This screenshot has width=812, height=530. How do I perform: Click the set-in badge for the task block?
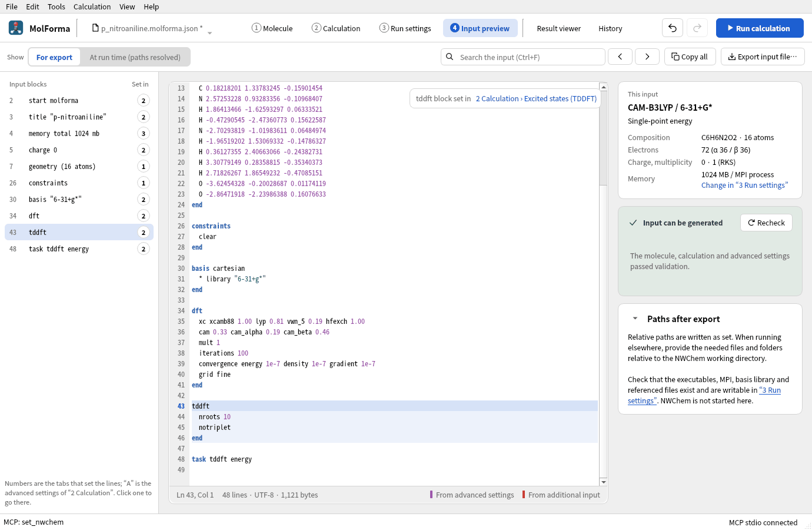pyautogui.click(x=144, y=249)
